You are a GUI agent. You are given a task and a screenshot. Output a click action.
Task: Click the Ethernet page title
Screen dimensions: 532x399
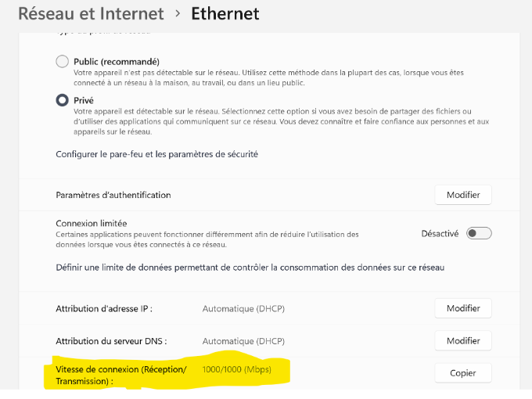[225, 13]
